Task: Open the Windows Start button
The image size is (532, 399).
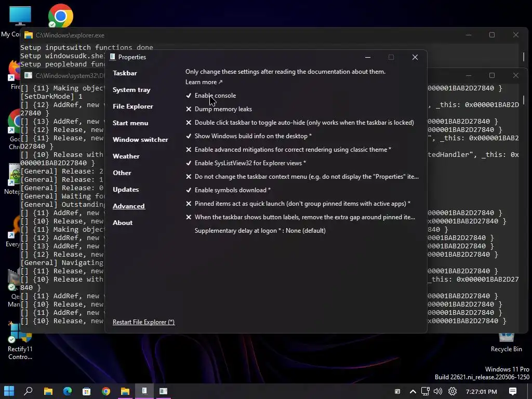Action: 9,391
